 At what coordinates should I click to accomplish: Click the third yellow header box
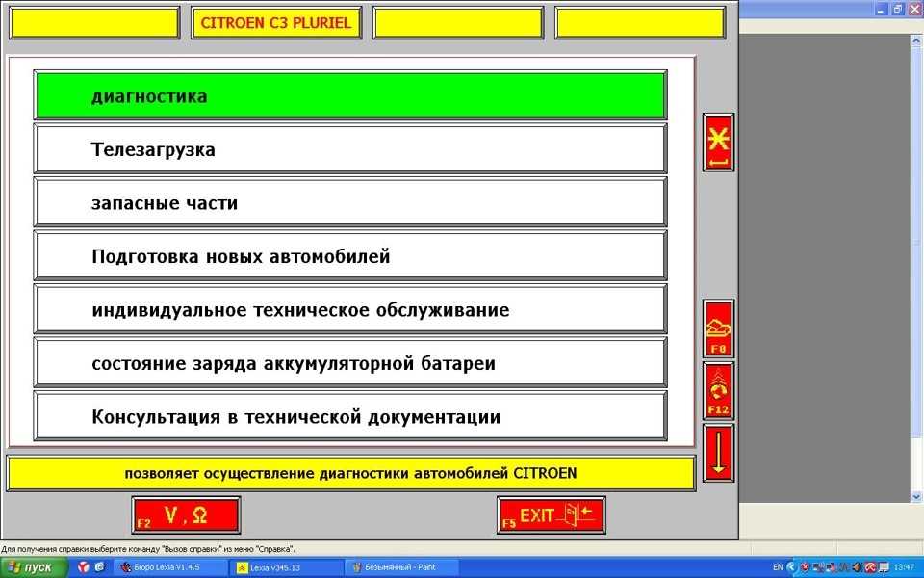[x=458, y=23]
